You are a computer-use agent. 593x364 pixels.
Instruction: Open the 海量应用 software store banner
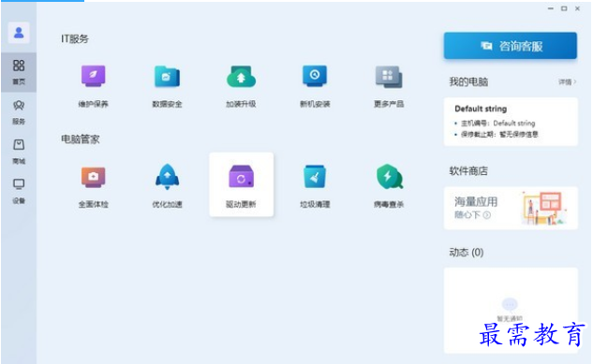[511, 208]
